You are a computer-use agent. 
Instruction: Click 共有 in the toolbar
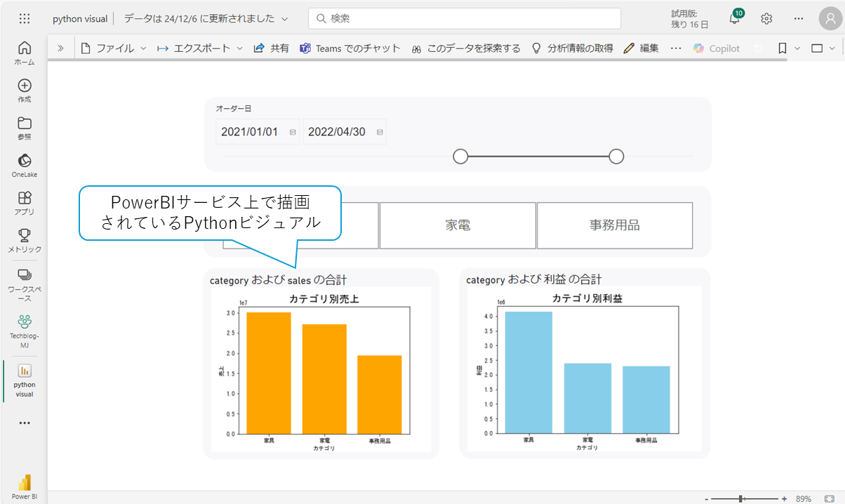click(x=271, y=48)
